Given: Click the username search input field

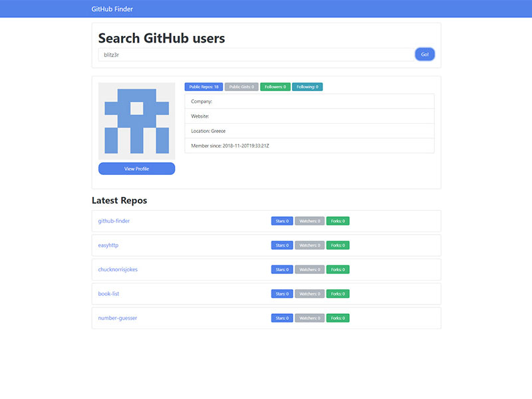Looking at the screenshot, I should tap(256, 55).
